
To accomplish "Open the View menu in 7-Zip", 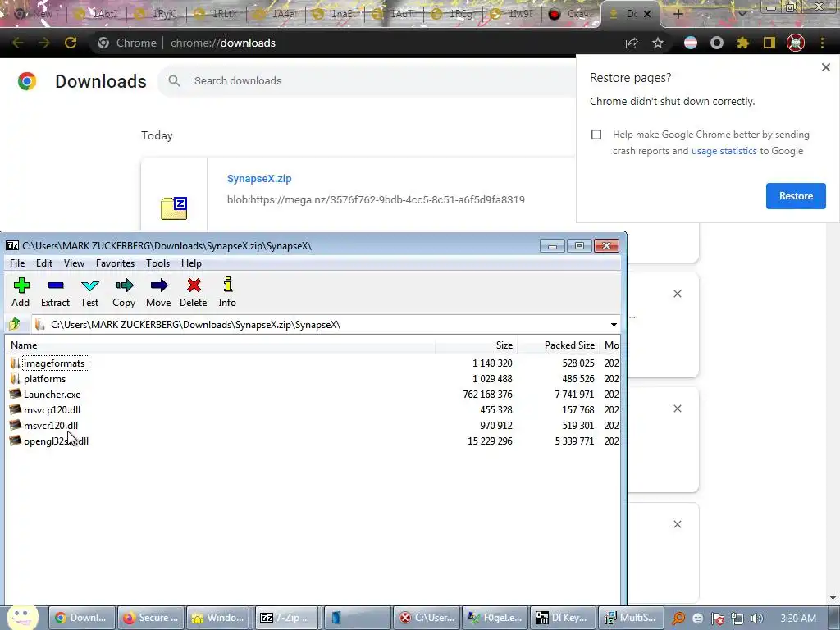I will [x=74, y=263].
